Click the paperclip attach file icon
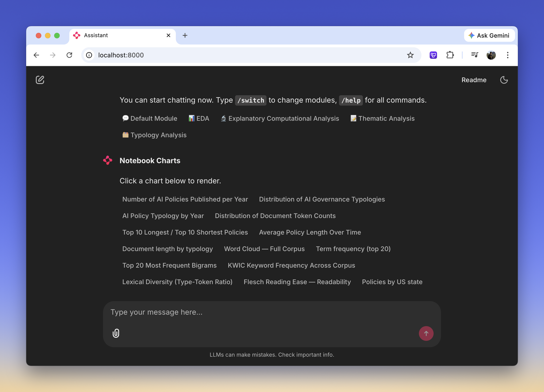The image size is (544, 392). (116, 333)
